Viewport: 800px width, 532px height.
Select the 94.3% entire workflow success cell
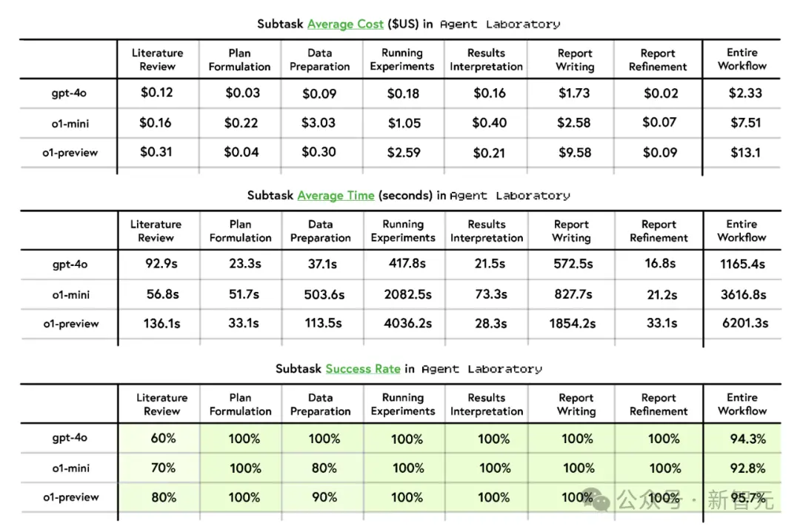748,439
